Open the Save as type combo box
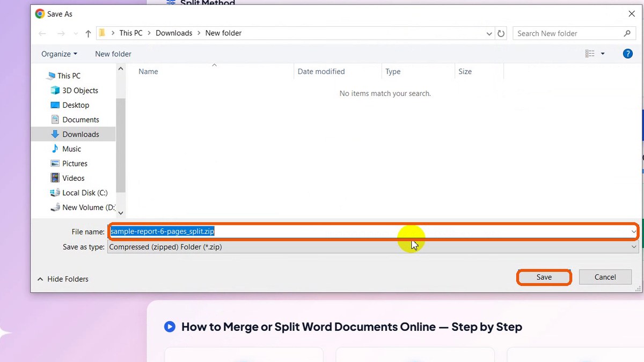 click(373, 247)
